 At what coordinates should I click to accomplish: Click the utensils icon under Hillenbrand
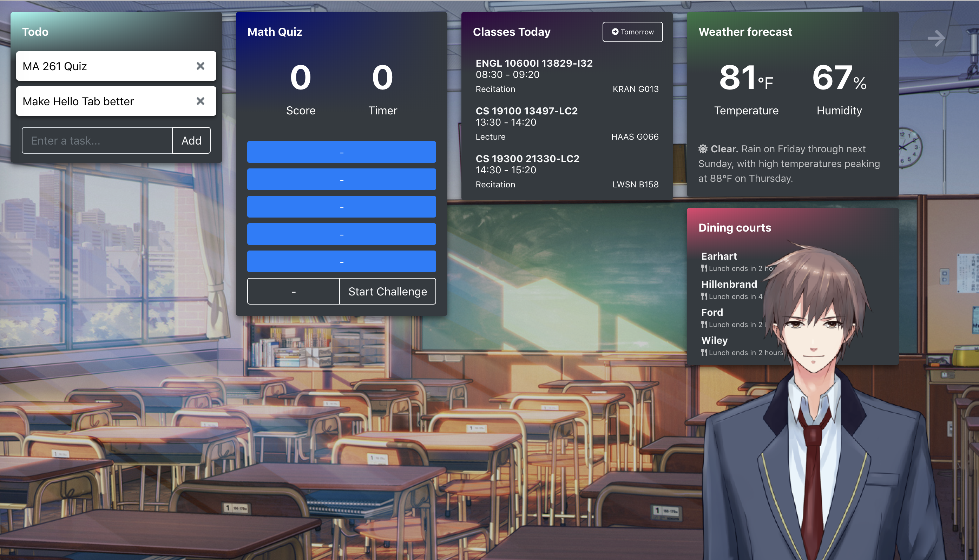click(704, 296)
